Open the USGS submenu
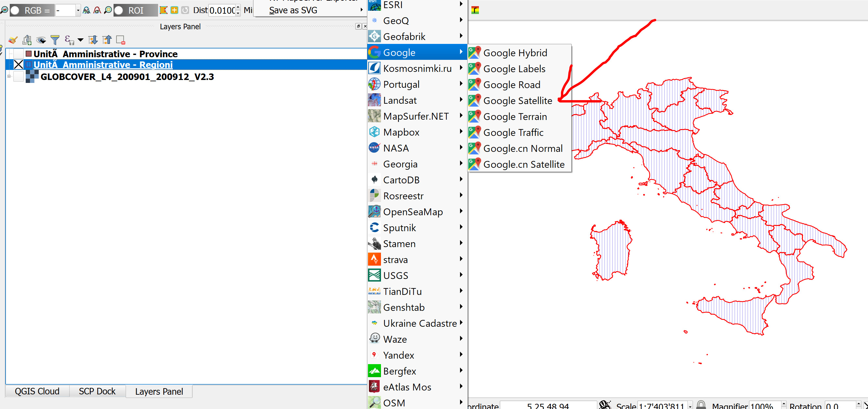The height and width of the screenshot is (409, 868). (417, 275)
